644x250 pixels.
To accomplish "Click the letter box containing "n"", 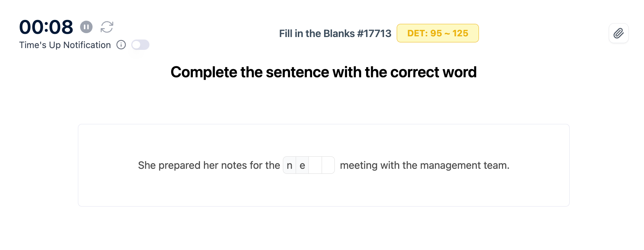I will coord(290,165).
